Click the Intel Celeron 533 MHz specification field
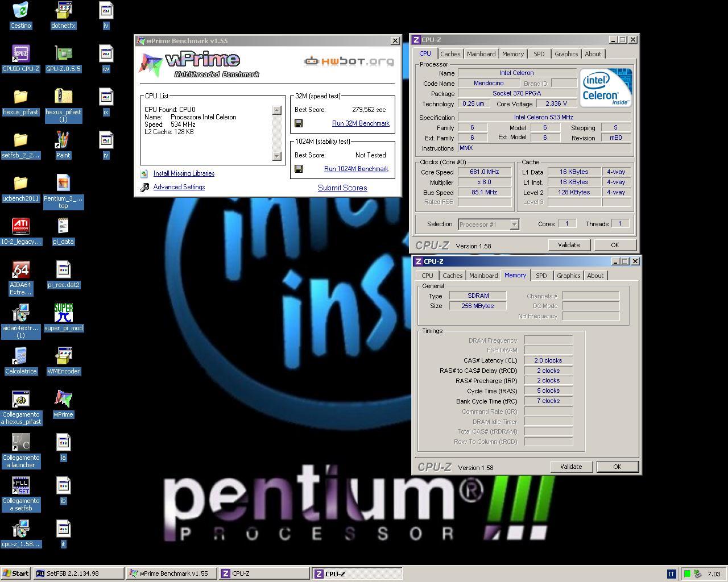Image resolution: width=728 pixels, height=582 pixels. [x=545, y=117]
